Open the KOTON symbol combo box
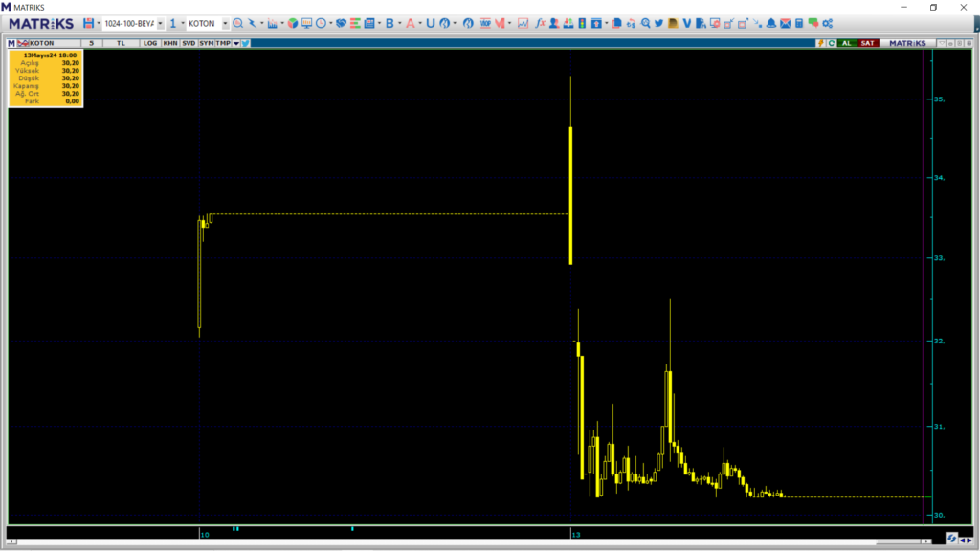The width and height of the screenshot is (980, 551). click(208, 23)
